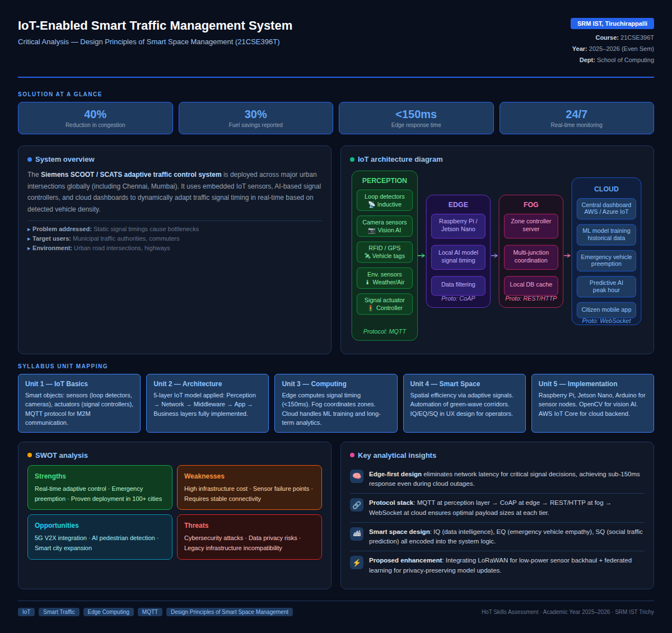Open the 24/7 Real-time monitoring card
The width and height of the screenshot is (672, 633).
(x=577, y=118)
